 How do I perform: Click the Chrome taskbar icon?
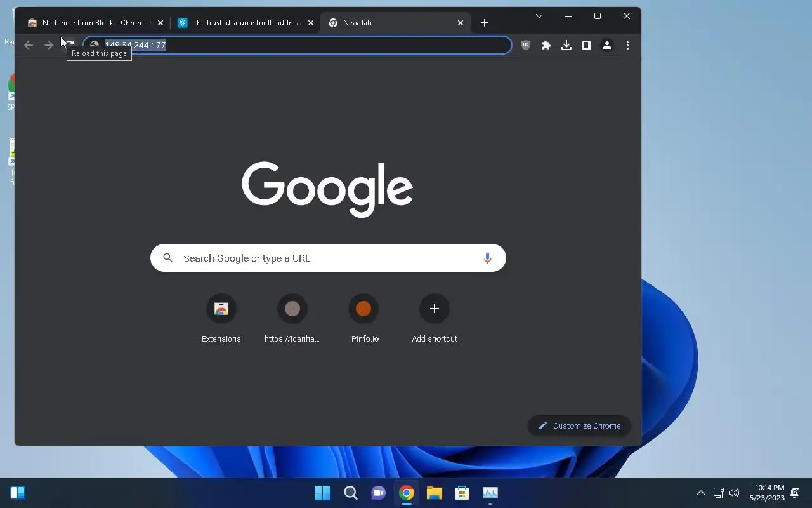click(407, 493)
